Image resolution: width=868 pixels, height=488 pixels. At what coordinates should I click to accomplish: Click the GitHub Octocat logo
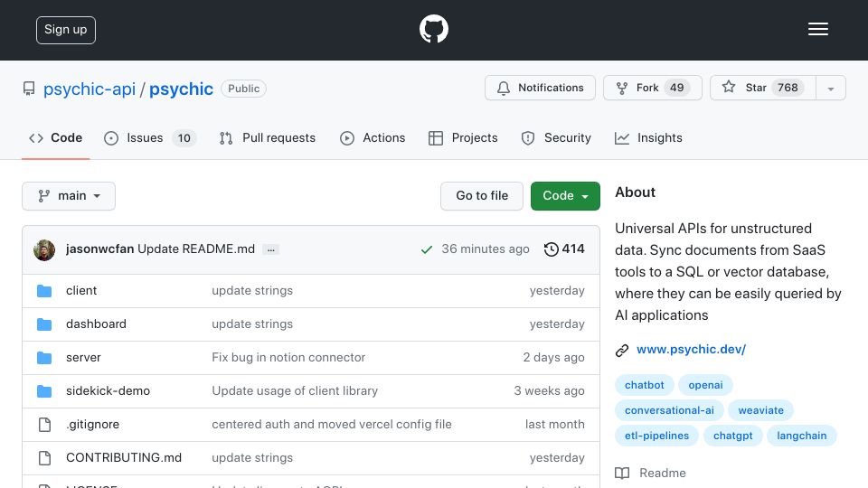click(433, 29)
